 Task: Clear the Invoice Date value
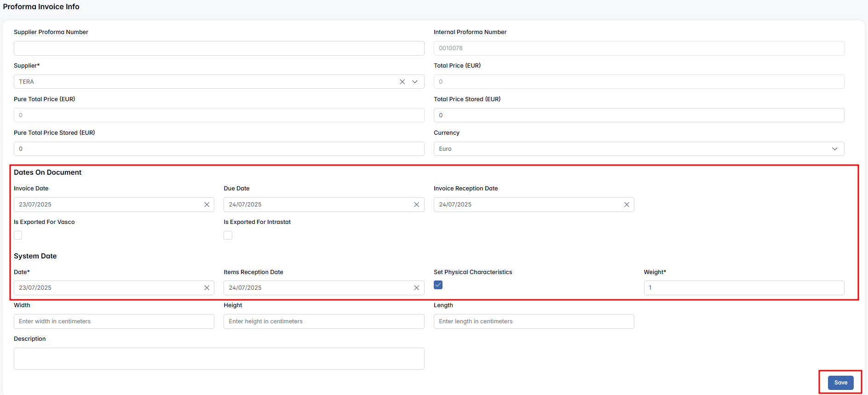(207, 205)
